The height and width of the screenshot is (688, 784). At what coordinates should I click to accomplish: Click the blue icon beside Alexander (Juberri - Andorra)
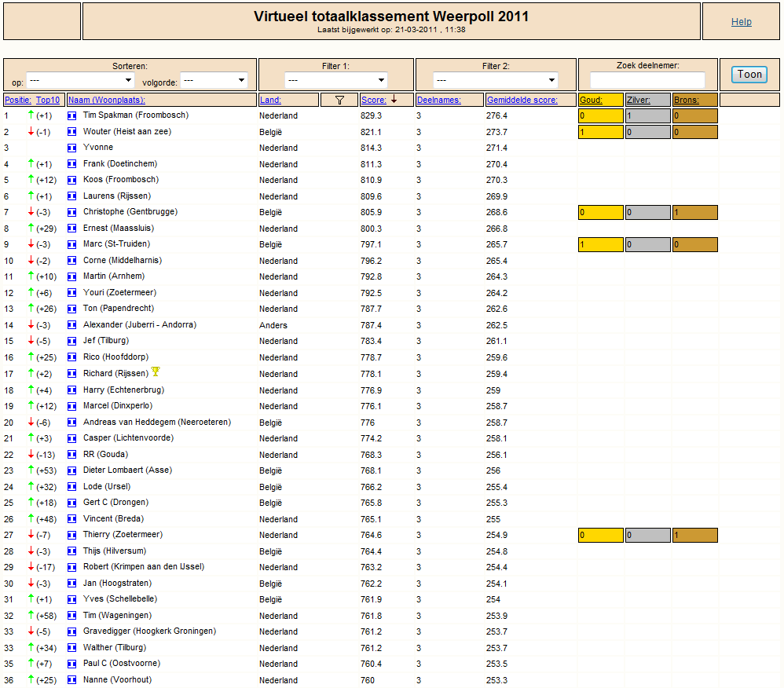tap(72, 325)
